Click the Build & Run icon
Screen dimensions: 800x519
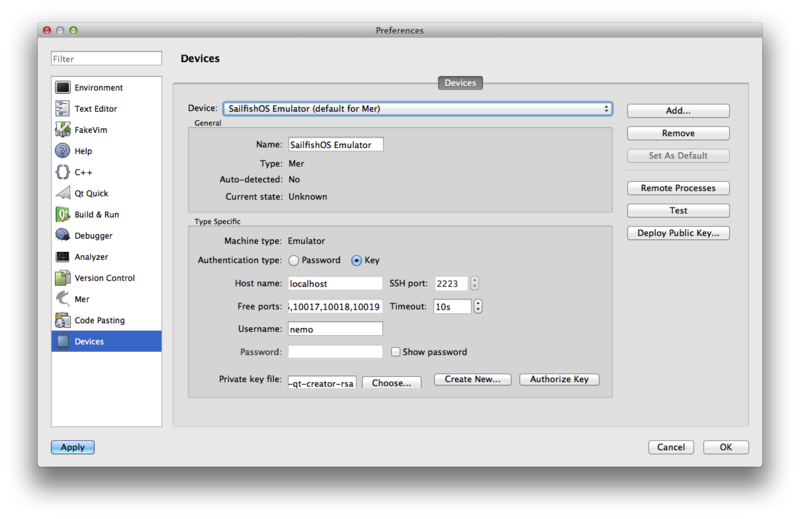[63, 214]
